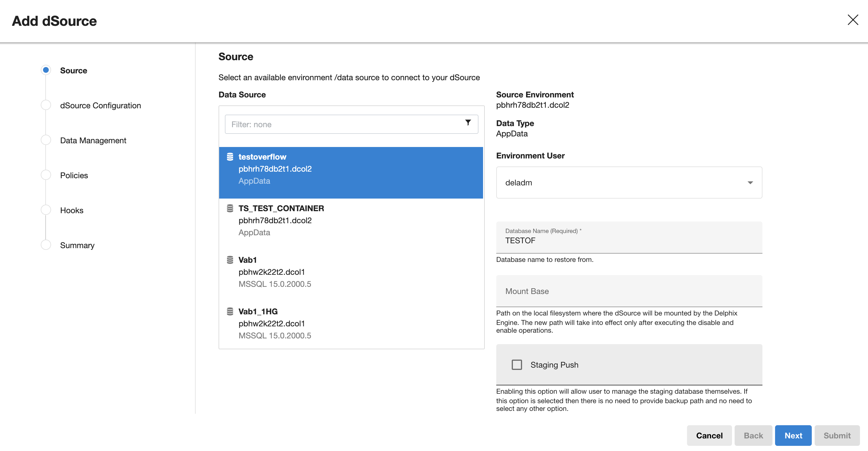Image resolution: width=868 pixels, height=451 pixels.
Task: Close the Add dSource dialog
Action: (853, 20)
